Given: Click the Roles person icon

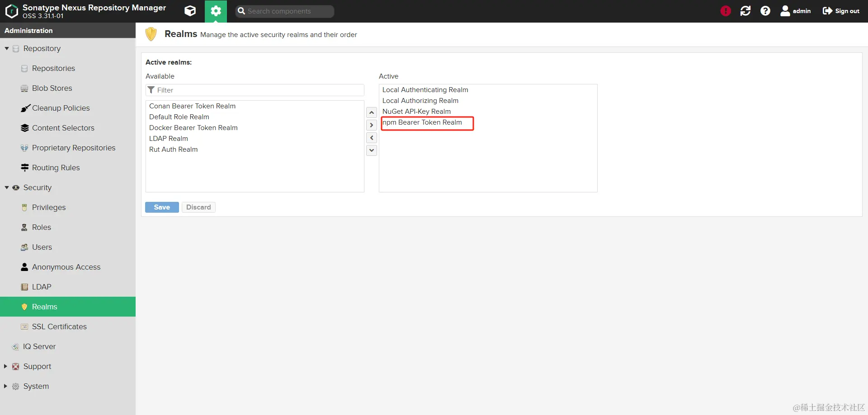Looking at the screenshot, I should coord(24,227).
